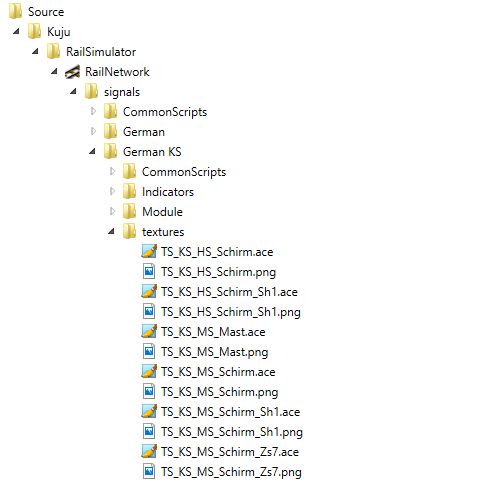Screen dimensions: 496x483
Task: Click the TS_KS_HS_Schirm_Sh1.png image icon
Action: [x=149, y=311]
